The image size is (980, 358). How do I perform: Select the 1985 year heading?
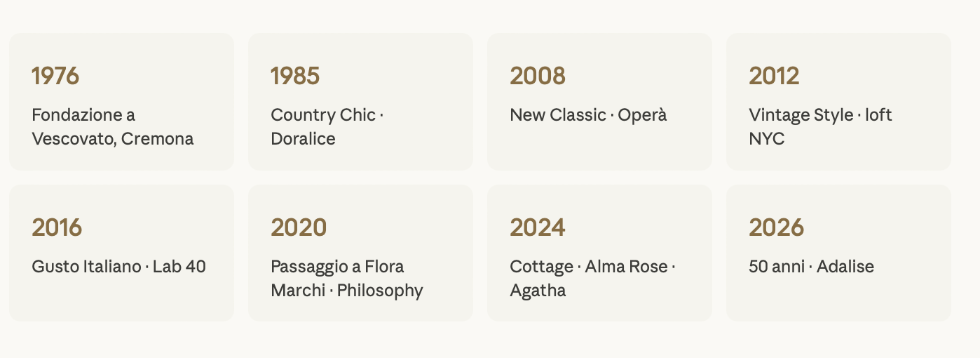pos(295,76)
